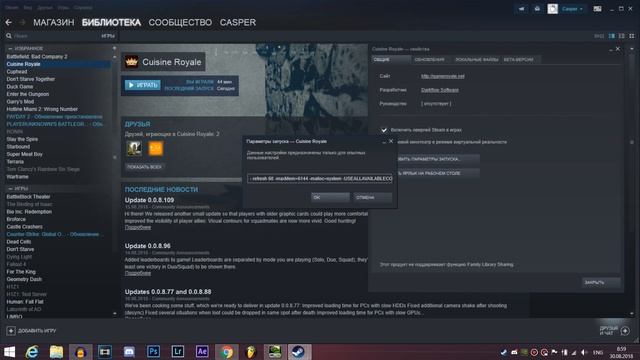
Task: Confirm launch options with OK
Action: [x=330, y=198]
